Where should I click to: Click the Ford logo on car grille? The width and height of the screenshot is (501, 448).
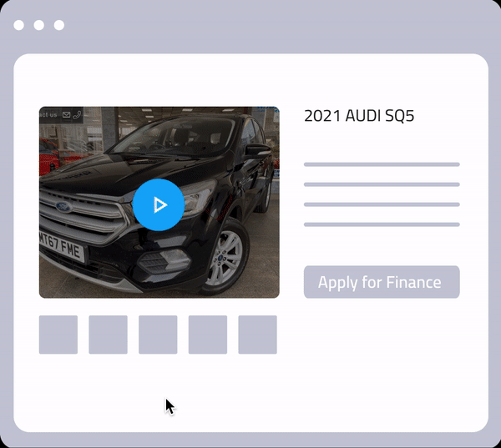pos(64,207)
